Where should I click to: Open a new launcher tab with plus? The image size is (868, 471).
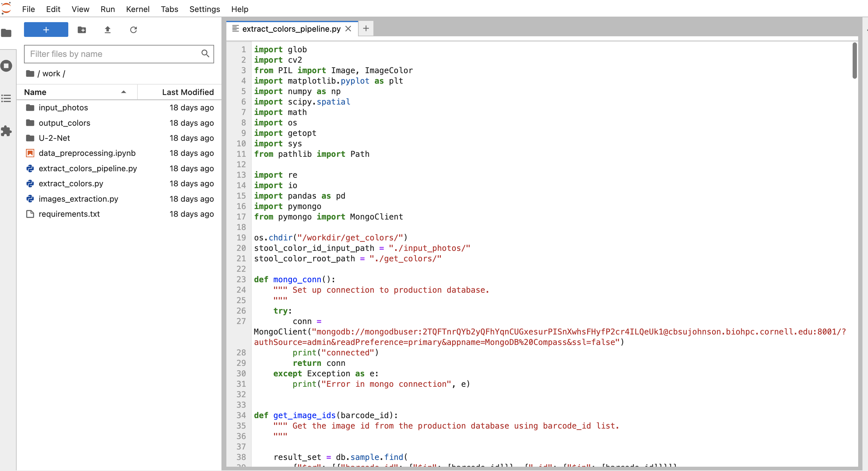[366, 29]
